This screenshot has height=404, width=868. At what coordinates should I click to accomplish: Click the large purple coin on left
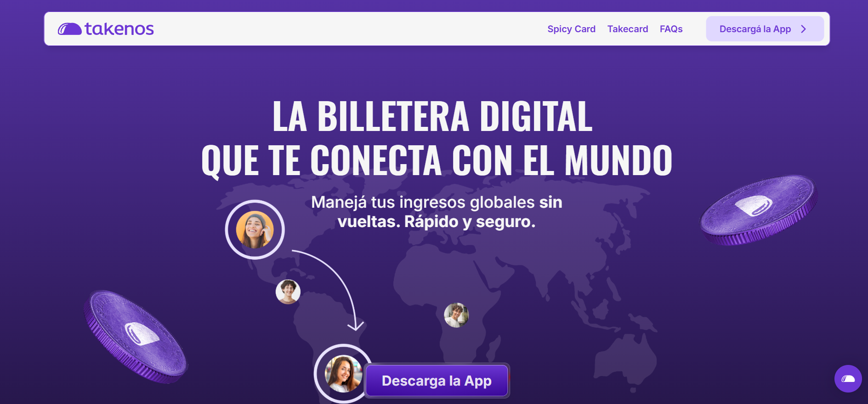(x=136, y=337)
